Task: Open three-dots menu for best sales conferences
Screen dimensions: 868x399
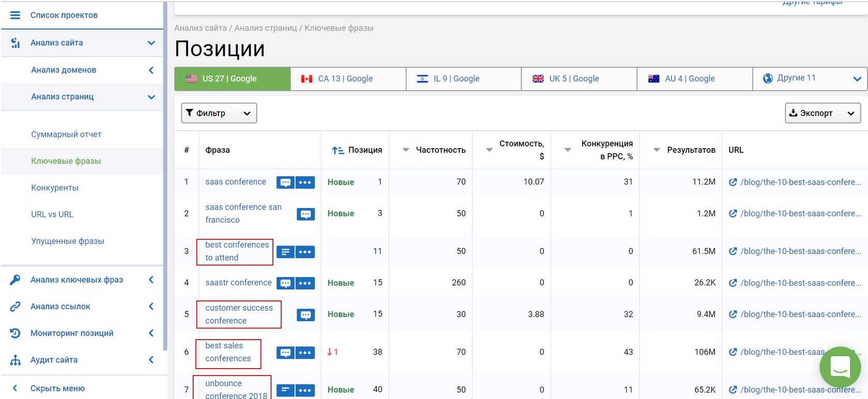Action: 305,353
